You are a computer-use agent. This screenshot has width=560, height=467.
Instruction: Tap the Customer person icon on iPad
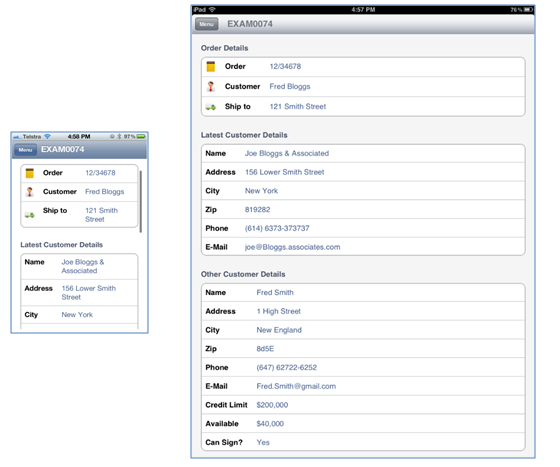pos(211,86)
